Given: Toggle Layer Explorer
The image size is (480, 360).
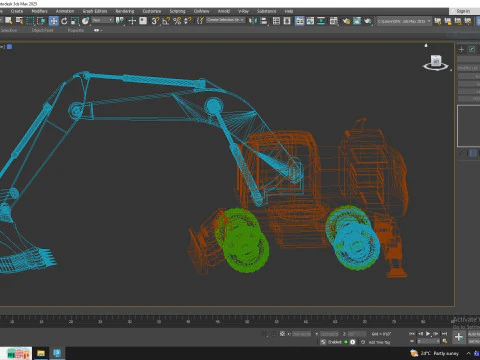Looking at the screenshot, I should click(287, 21).
